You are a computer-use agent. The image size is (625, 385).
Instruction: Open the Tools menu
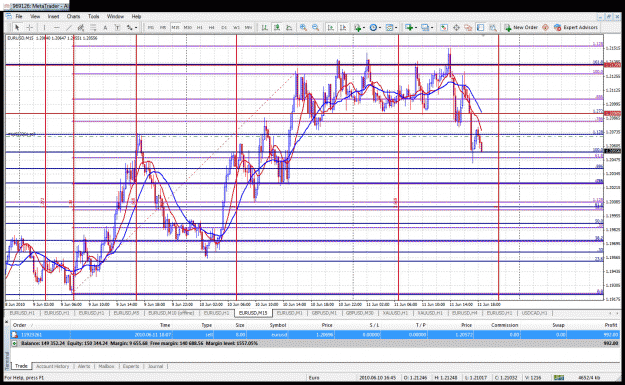(93, 16)
